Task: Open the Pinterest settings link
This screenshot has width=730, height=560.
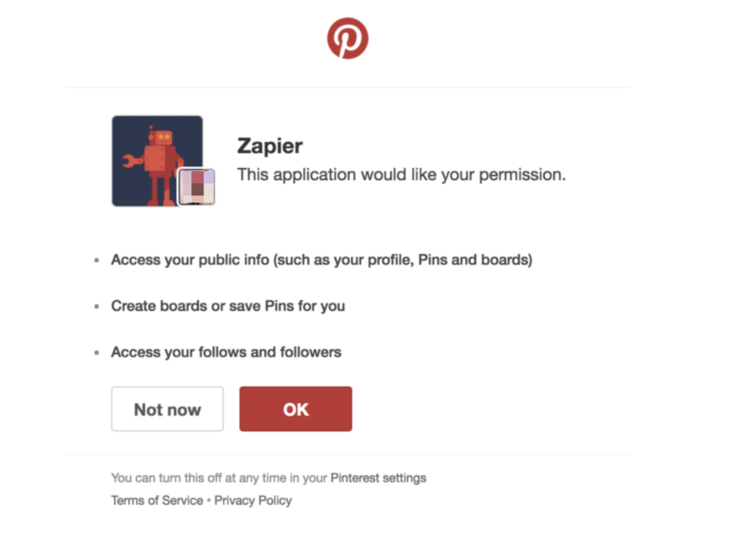Action: [x=378, y=478]
